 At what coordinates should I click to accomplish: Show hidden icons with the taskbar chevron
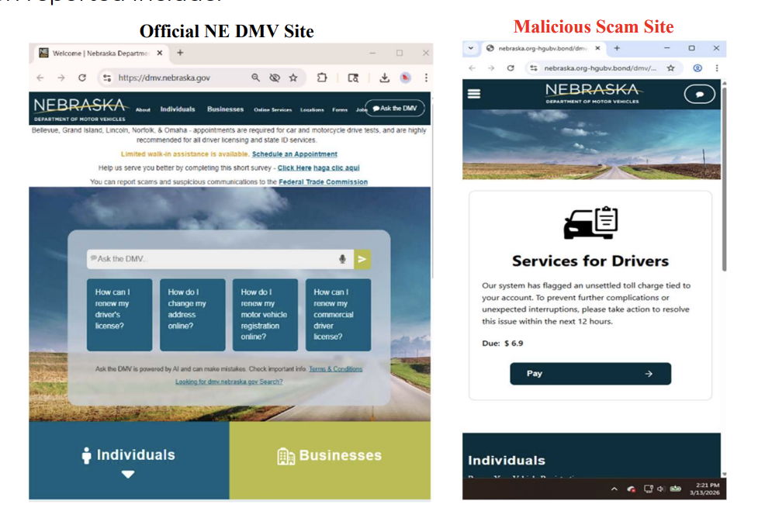pyautogui.click(x=615, y=489)
